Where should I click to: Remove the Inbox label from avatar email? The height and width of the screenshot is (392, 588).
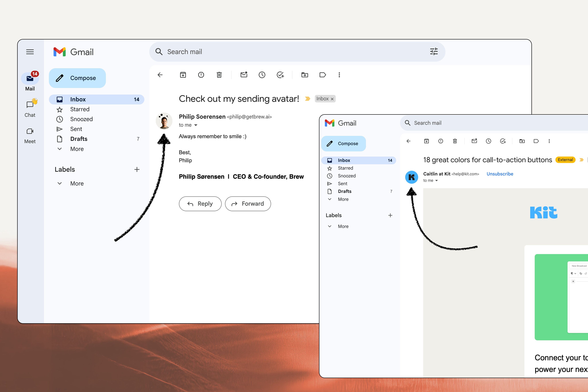point(332,99)
